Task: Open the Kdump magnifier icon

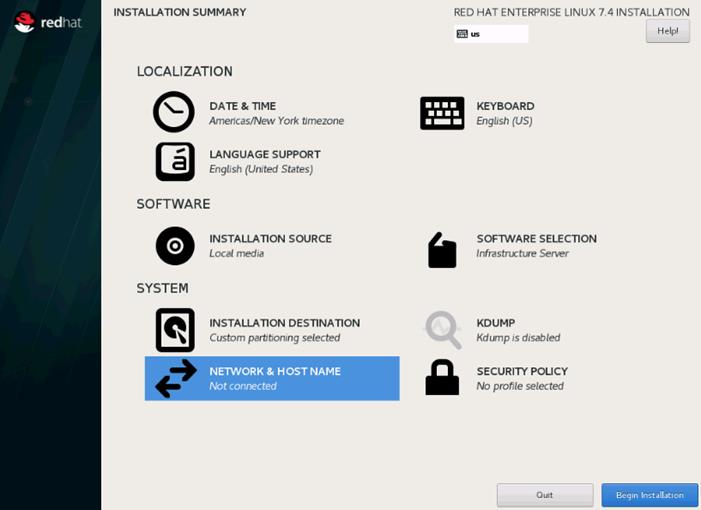Action: coord(443,330)
